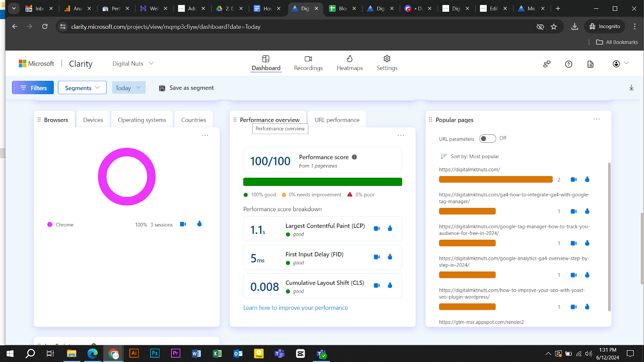The width and height of the screenshot is (644, 362).
Task: Click the green performance score bar
Action: 322,182
